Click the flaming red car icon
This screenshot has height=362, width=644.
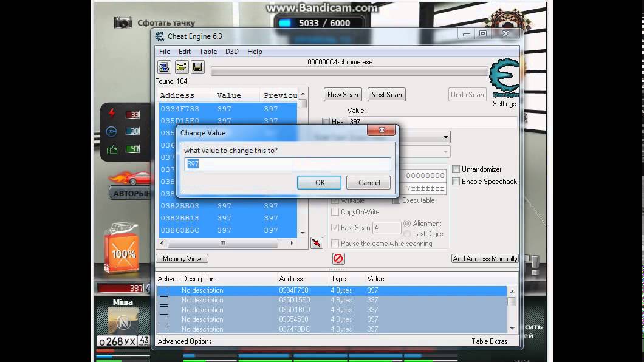[x=131, y=178]
